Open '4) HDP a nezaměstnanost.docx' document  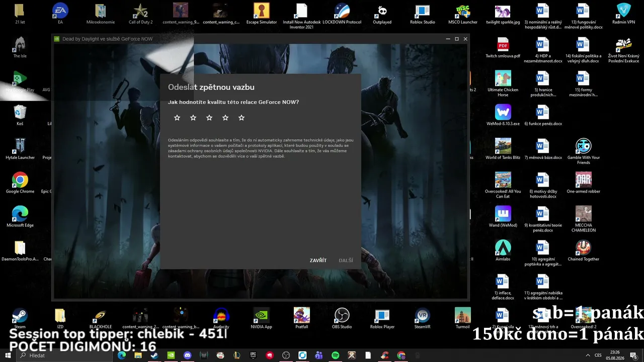(x=542, y=50)
